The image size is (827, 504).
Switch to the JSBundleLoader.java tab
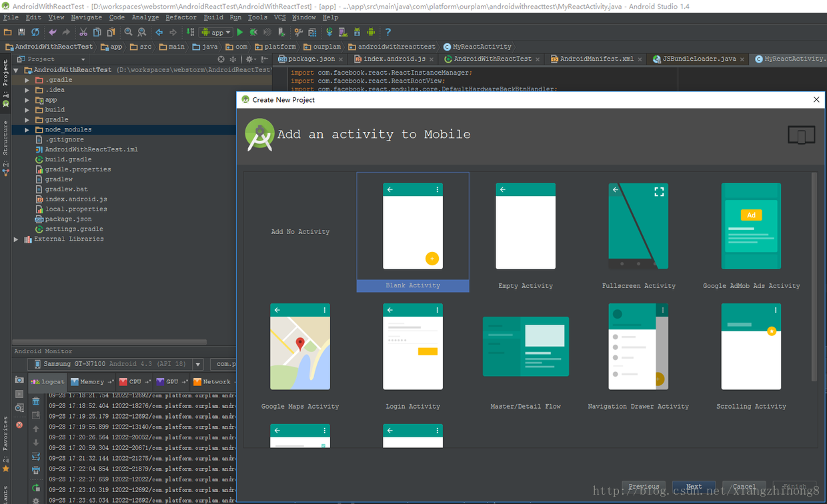click(x=698, y=59)
